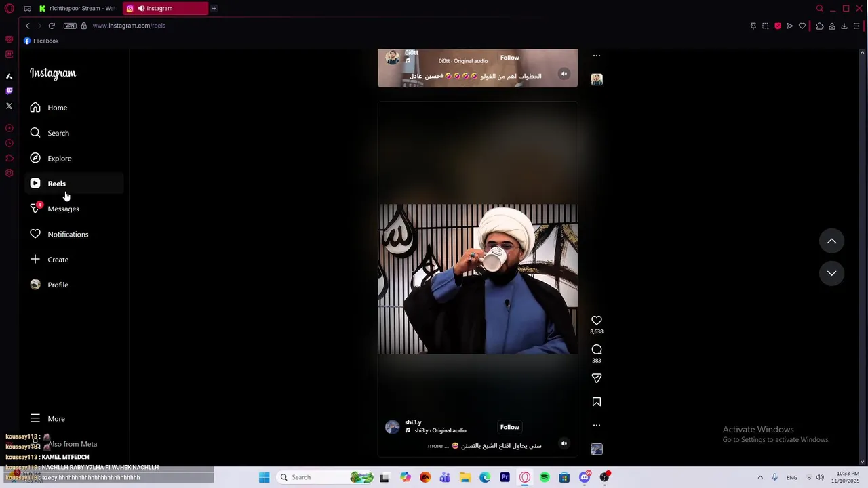
Task: Open a new browser tab
Action: point(214,8)
